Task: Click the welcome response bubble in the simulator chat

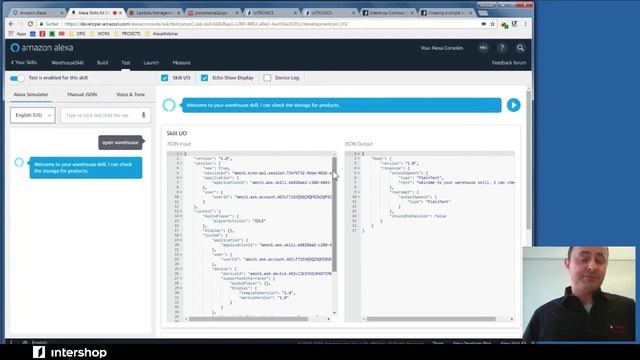Action: 86,168
